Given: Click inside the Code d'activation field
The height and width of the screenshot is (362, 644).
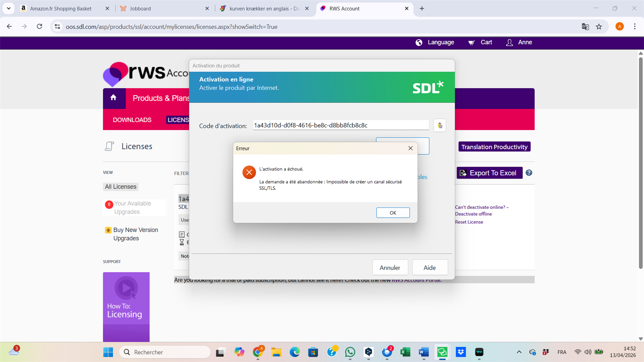Looking at the screenshot, I should coord(340,125).
